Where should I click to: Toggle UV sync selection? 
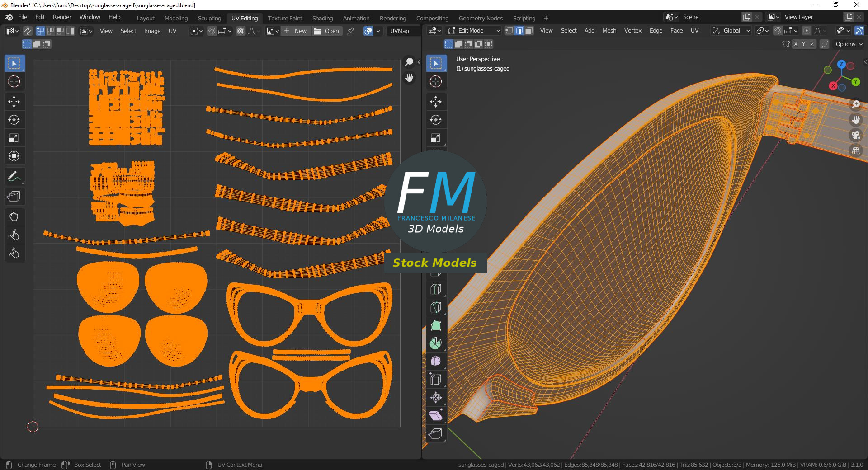[x=28, y=31]
